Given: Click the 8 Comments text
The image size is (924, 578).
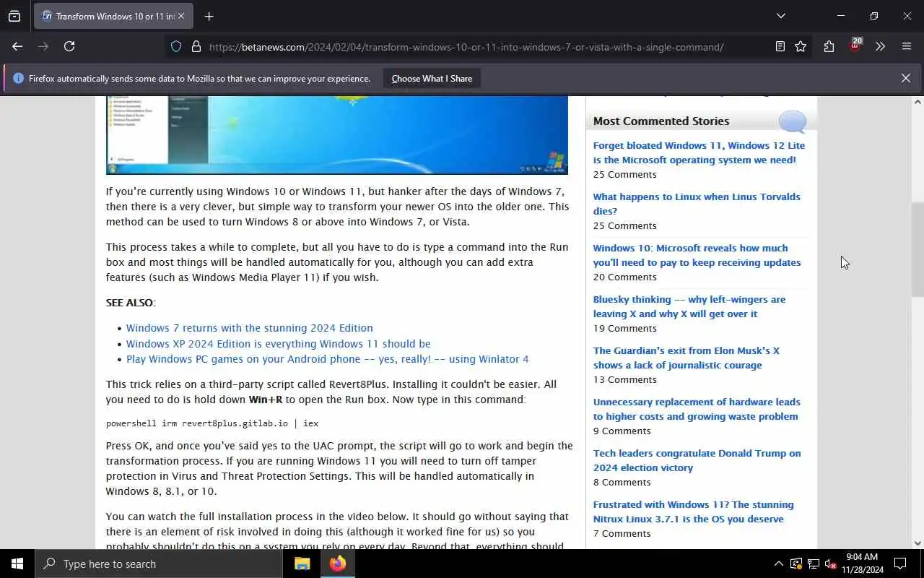Looking at the screenshot, I should point(622,482).
